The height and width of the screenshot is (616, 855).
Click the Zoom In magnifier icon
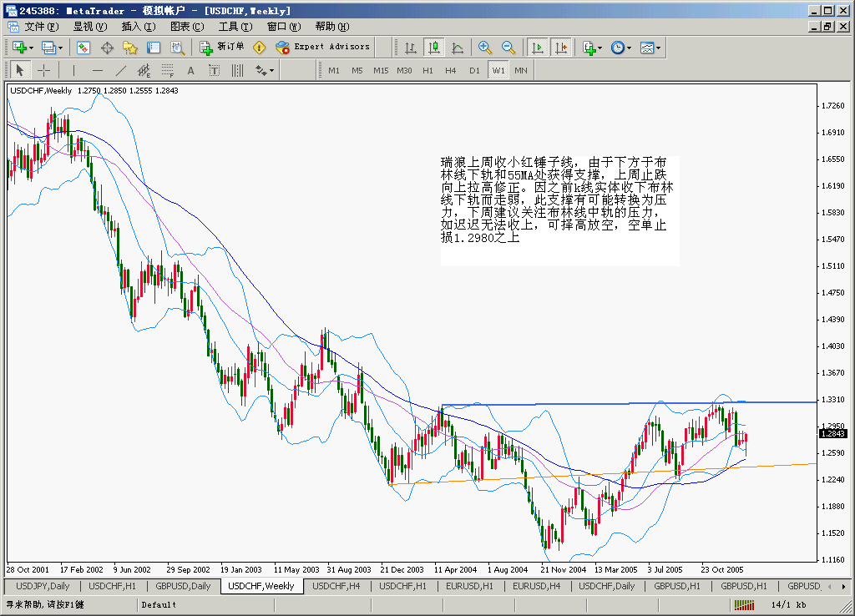[485, 48]
